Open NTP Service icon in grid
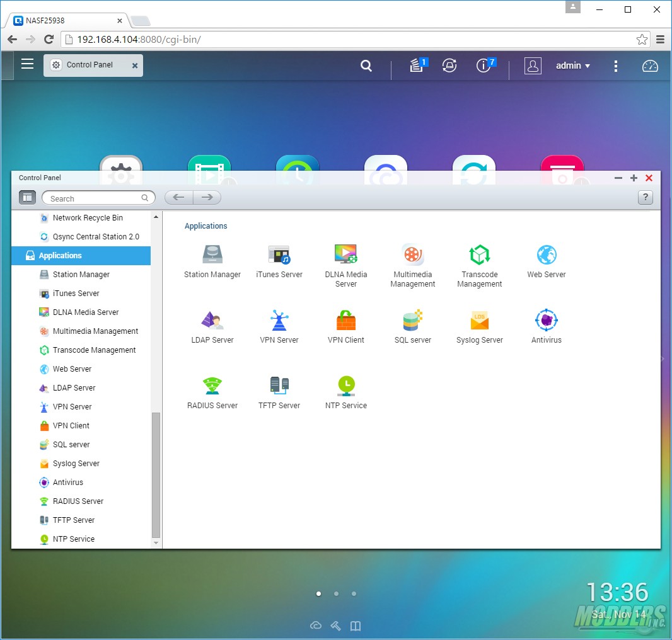Viewport: 672px width, 640px height. click(346, 386)
